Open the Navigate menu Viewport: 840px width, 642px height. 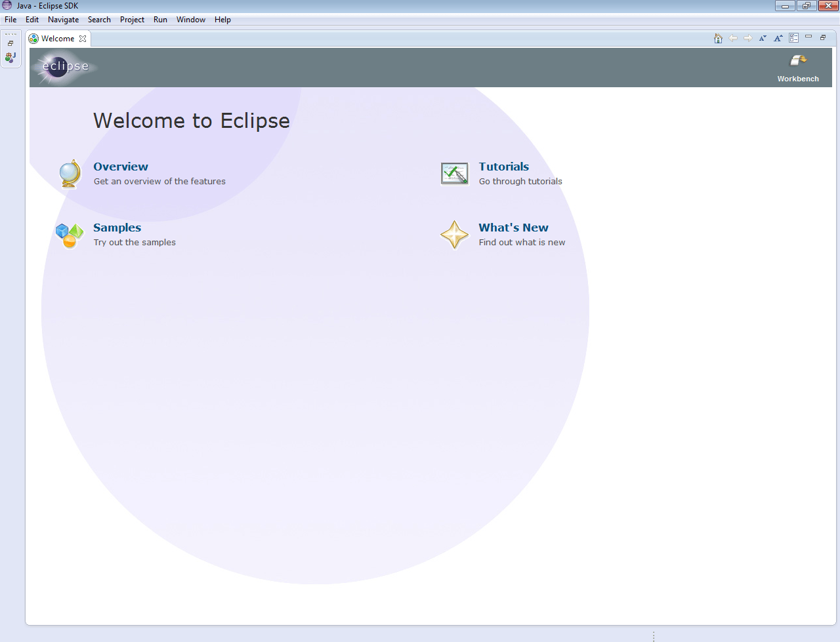coord(63,20)
